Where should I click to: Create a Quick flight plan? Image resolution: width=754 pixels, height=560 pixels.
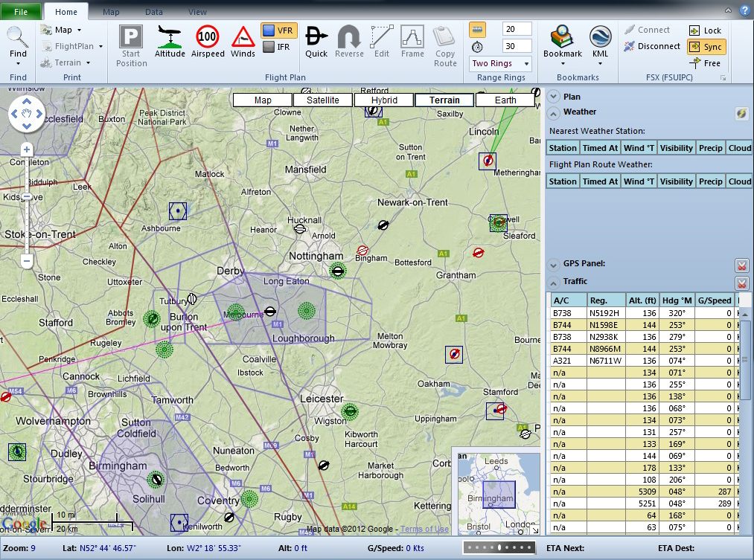point(316,42)
